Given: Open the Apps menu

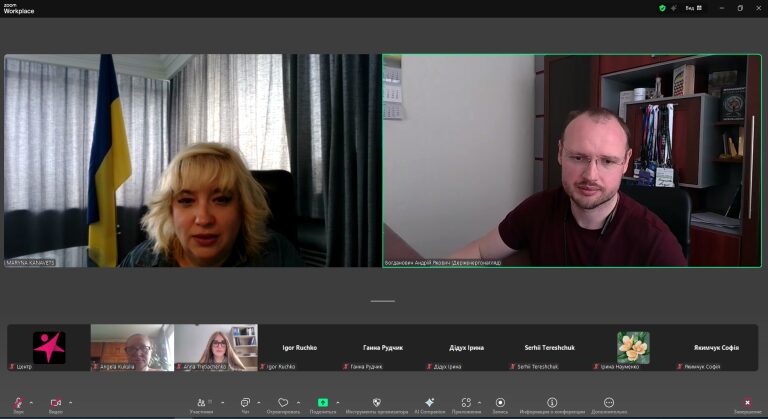Looking at the screenshot, I should click(x=466, y=402).
